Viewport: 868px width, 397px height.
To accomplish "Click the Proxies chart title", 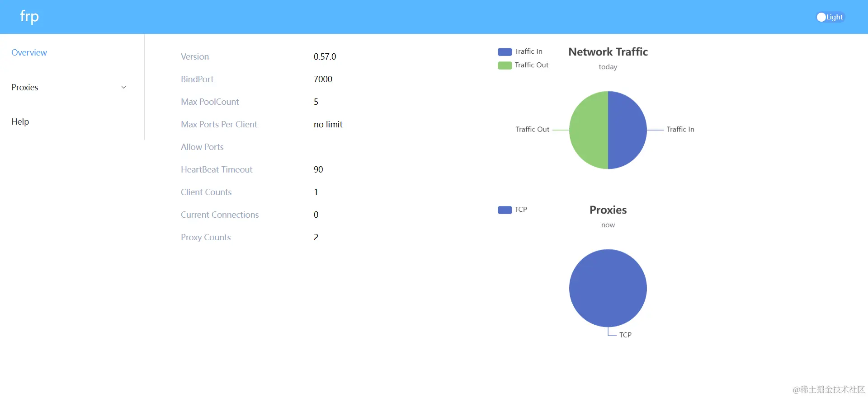I will tap(608, 210).
